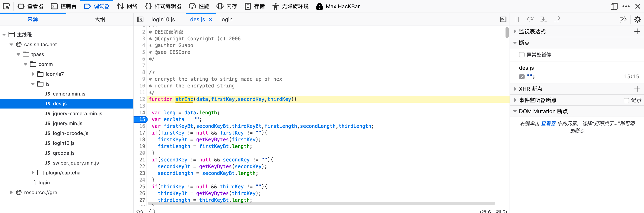This screenshot has height=213, width=644.
Task: Close the des.js editor tab
Action: pos(210,19)
